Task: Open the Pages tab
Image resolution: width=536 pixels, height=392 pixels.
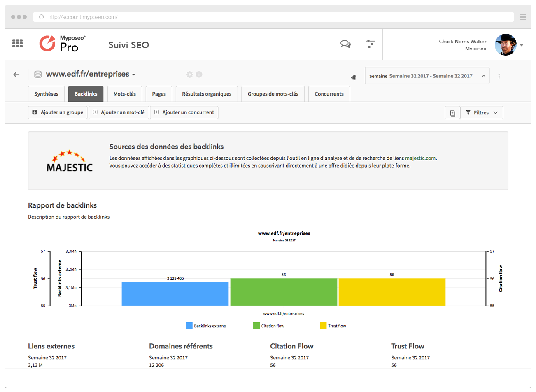Action: pos(159,94)
